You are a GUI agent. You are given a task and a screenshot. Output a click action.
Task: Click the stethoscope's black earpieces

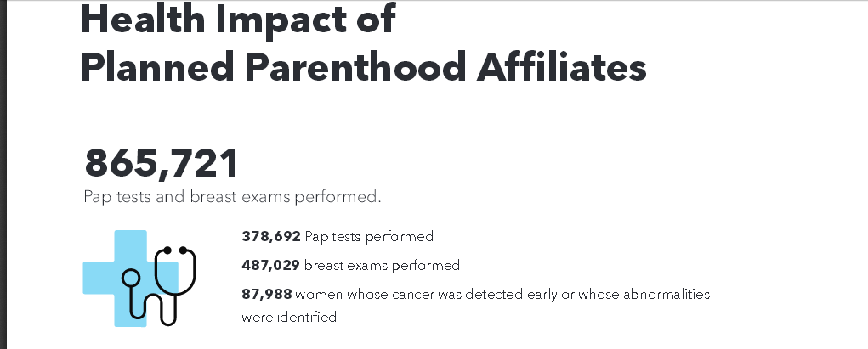point(173,250)
